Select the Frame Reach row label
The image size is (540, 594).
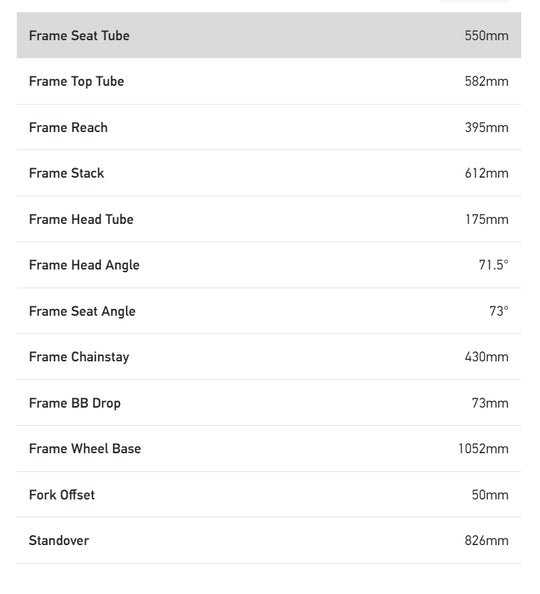coord(68,127)
